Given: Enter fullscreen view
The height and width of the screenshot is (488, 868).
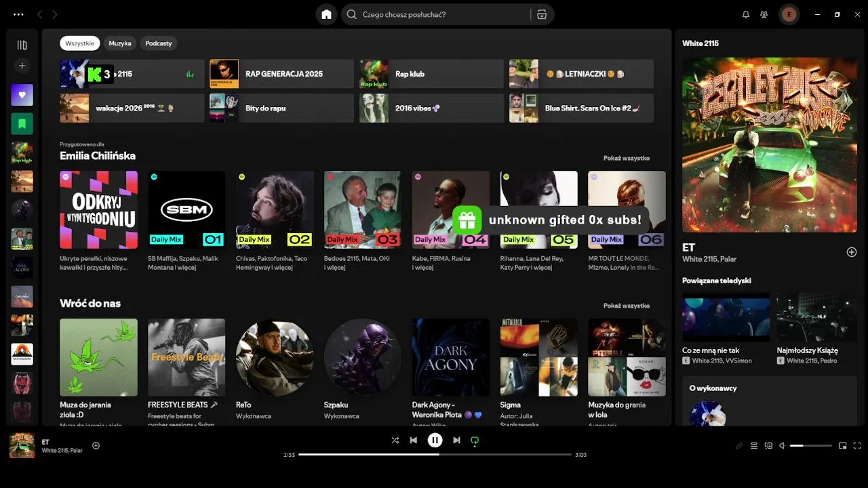Looking at the screenshot, I should (857, 445).
